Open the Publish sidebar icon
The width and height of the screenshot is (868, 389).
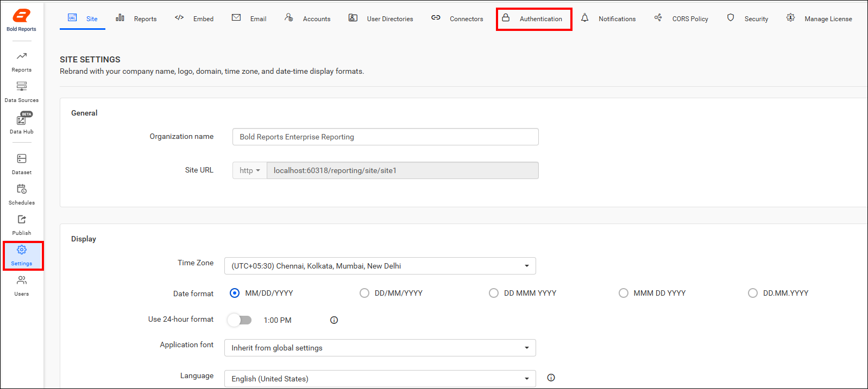(x=22, y=219)
